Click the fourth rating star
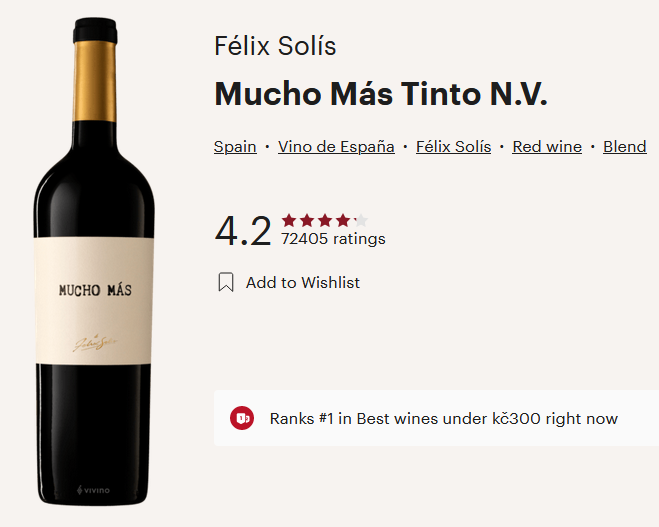 pyautogui.click(x=343, y=220)
